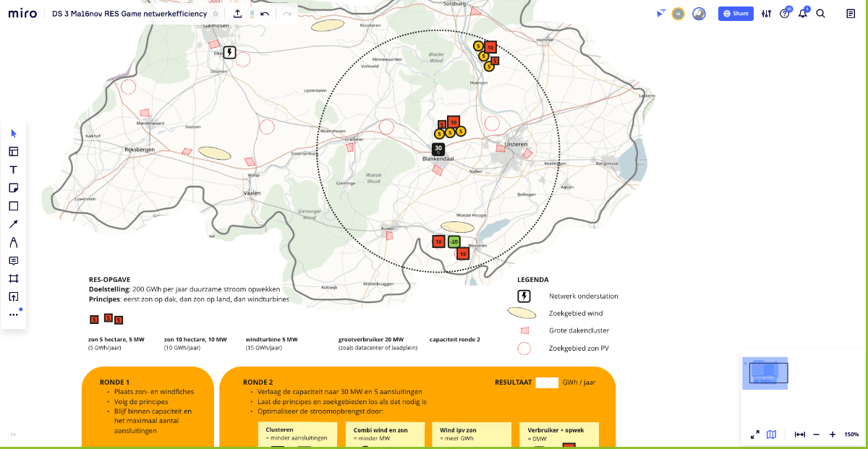868x449 pixels.
Task: Toggle the minimap map icon
Action: (772, 435)
